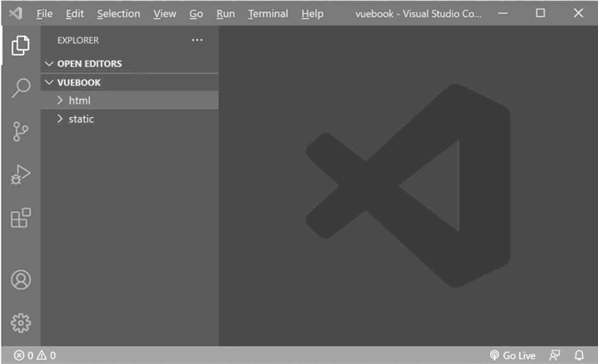Click the VS Code logo in title bar
This screenshot has height=364, width=598.
click(x=15, y=14)
